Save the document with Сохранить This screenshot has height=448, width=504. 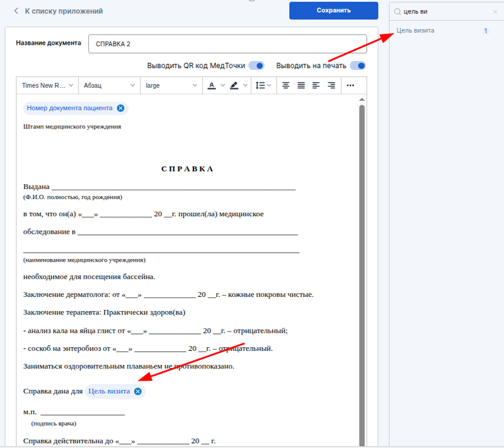[333, 11]
